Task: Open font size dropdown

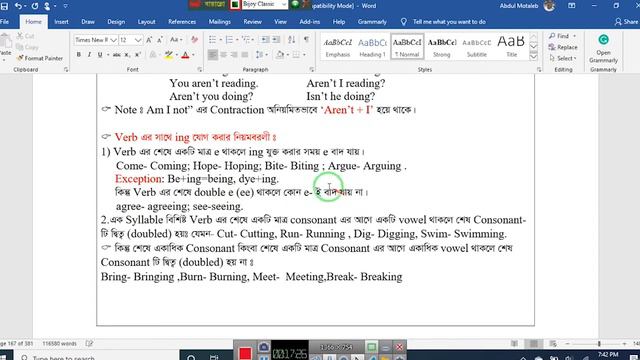Action: [138, 40]
